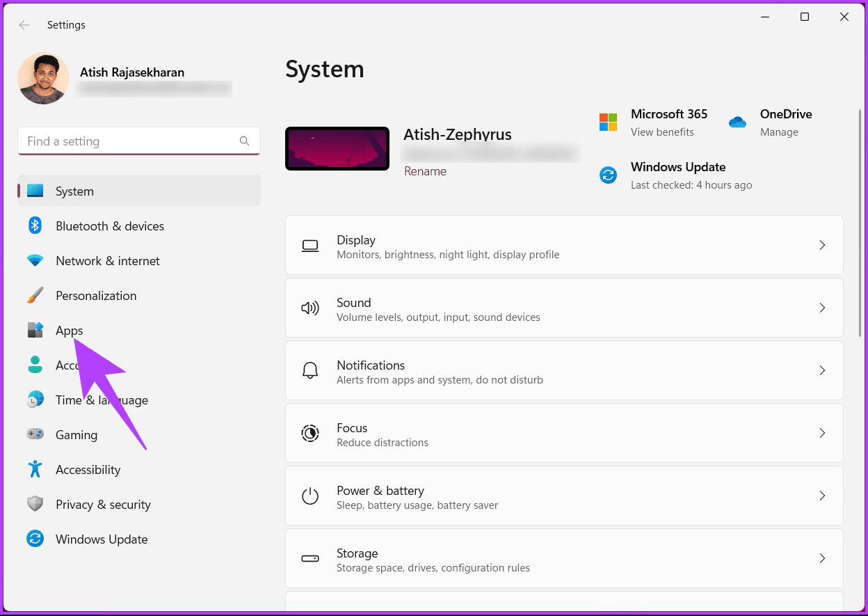The height and width of the screenshot is (616, 868).
Task: Expand the Power & battery row chevron
Action: [x=822, y=496]
